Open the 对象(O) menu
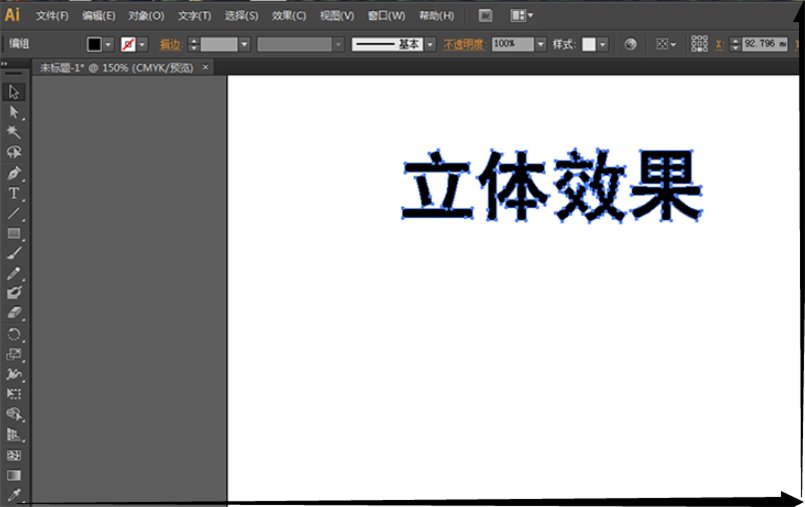Image resolution: width=805 pixels, height=507 pixels. click(146, 16)
